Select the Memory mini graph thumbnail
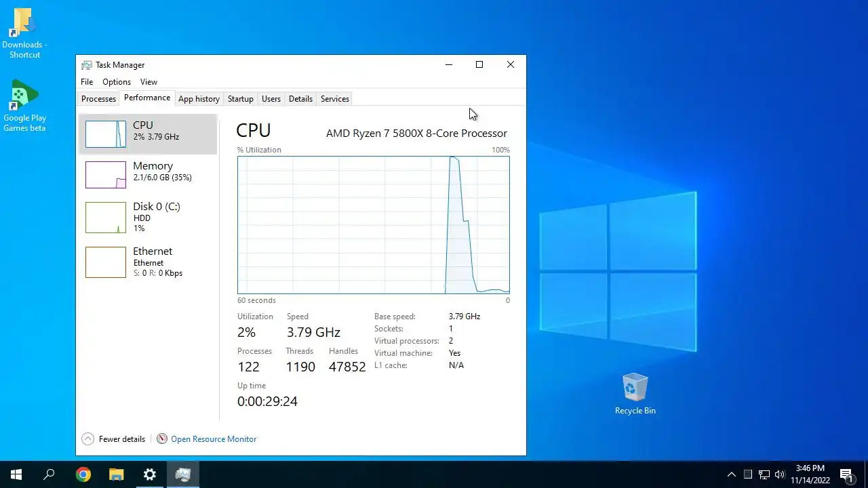 pos(106,175)
